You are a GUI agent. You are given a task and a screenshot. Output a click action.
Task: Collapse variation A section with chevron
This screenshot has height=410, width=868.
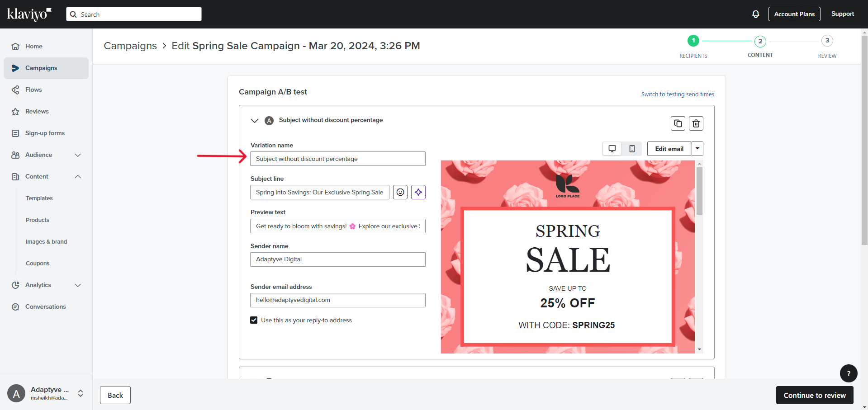click(255, 121)
